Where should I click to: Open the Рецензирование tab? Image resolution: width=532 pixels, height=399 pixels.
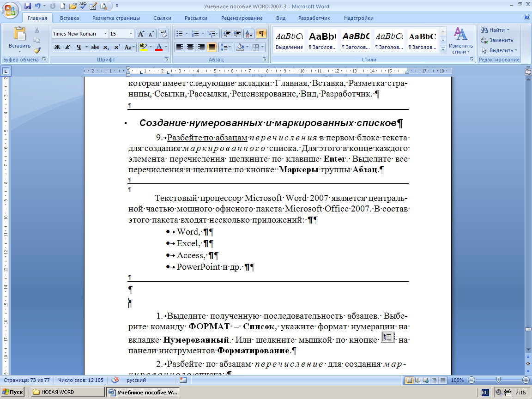click(x=242, y=18)
